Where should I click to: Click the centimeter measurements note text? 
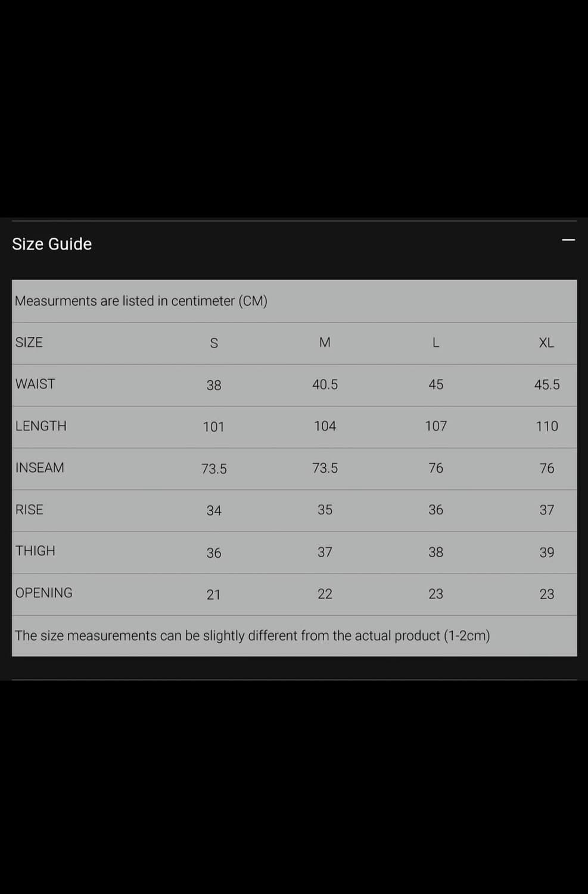[141, 301]
